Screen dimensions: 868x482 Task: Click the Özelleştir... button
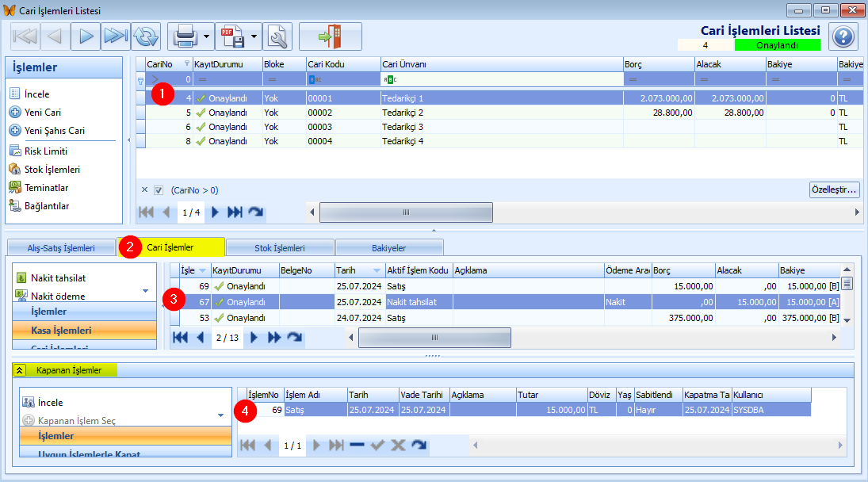pyautogui.click(x=834, y=189)
